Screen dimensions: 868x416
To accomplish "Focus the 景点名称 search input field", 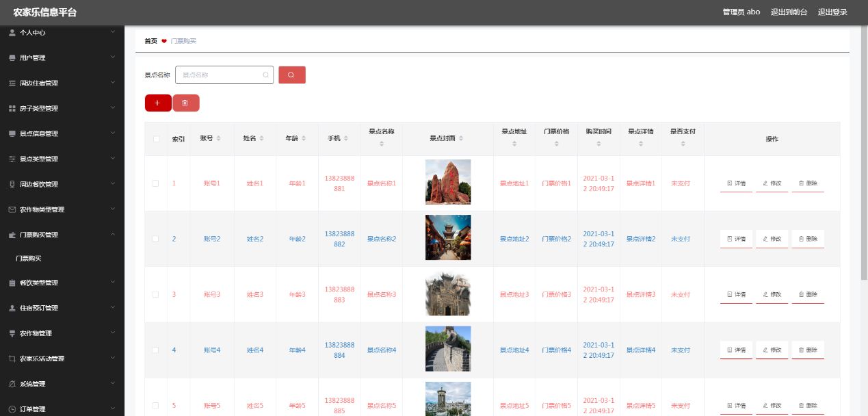I will pos(224,75).
